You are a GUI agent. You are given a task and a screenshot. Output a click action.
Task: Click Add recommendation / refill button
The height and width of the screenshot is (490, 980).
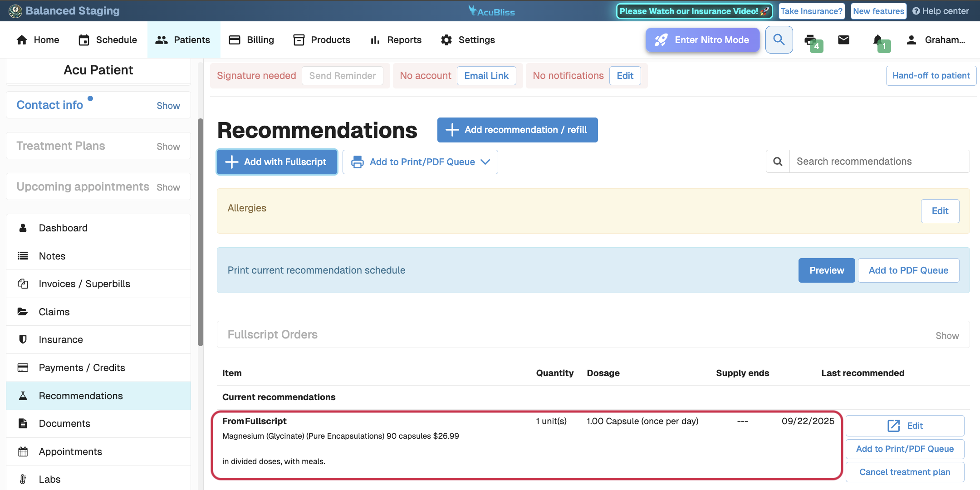pos(517,130)
